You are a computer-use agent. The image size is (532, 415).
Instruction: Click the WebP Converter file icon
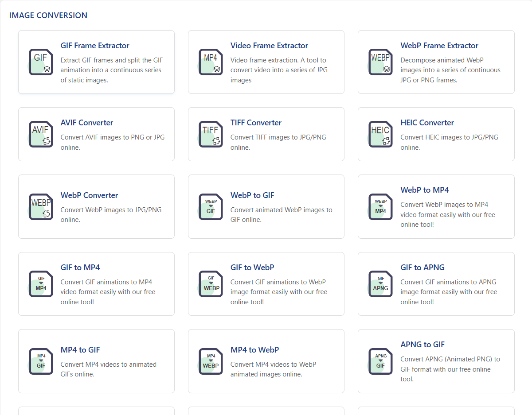coord(41,207)
